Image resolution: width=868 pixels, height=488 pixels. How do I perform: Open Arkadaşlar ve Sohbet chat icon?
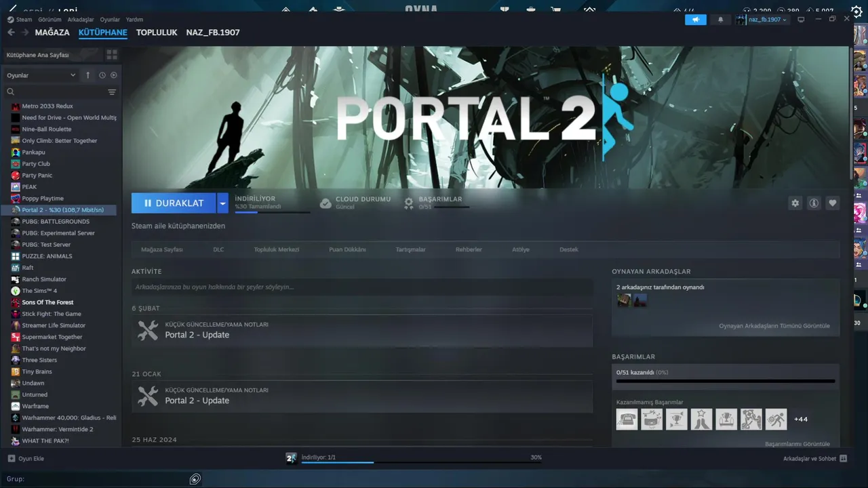point(844,458)
